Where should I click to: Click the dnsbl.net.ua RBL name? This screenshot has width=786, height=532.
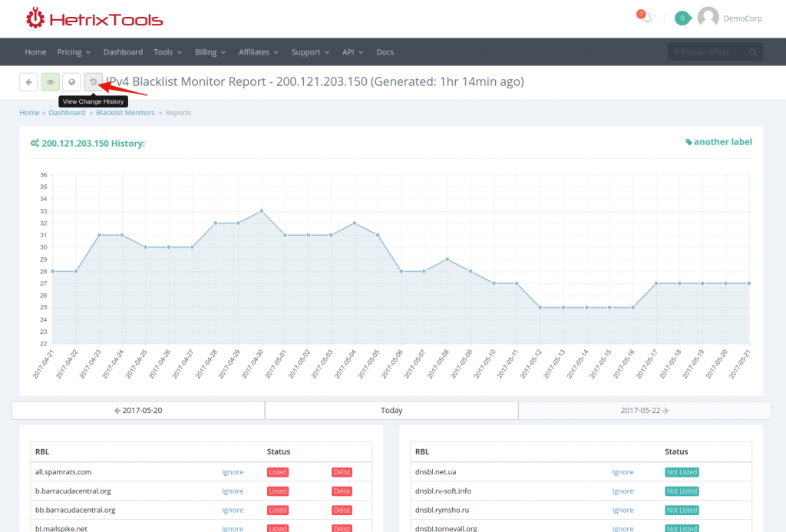436,472
